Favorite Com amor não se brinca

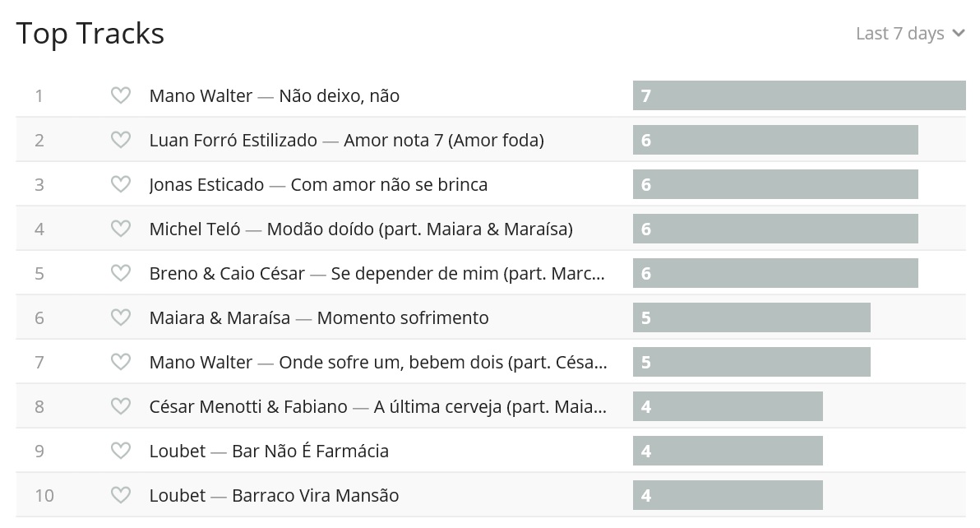pos(121,185)
